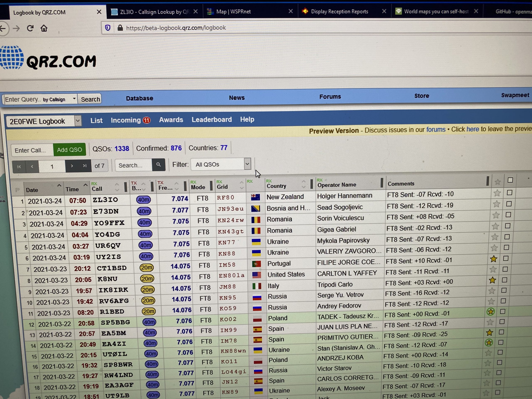Tick the checkbox for CT1BSD row
This screenshot has width=532, height=399.
[505, 269]
